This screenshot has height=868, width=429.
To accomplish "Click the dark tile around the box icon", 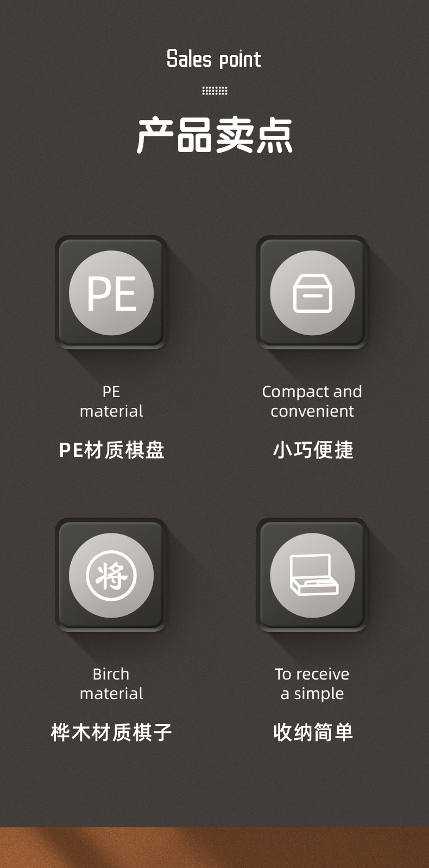I will point(312,293).
